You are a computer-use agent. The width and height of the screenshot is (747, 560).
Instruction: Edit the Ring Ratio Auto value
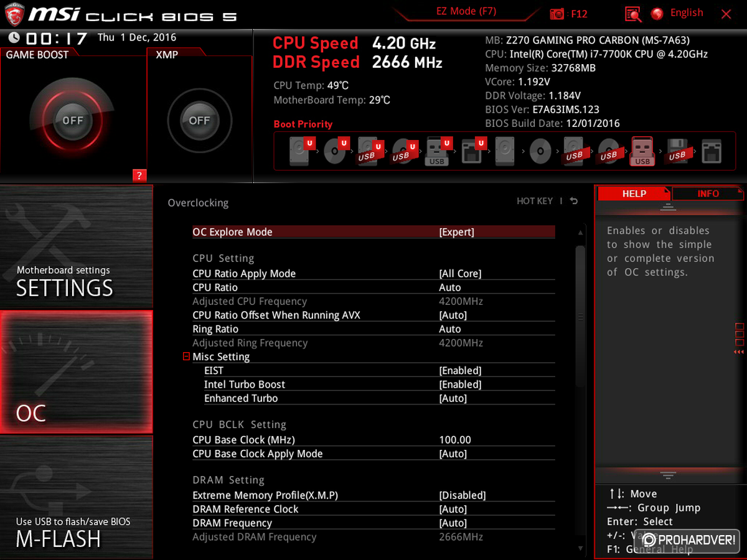coord(450,329)
